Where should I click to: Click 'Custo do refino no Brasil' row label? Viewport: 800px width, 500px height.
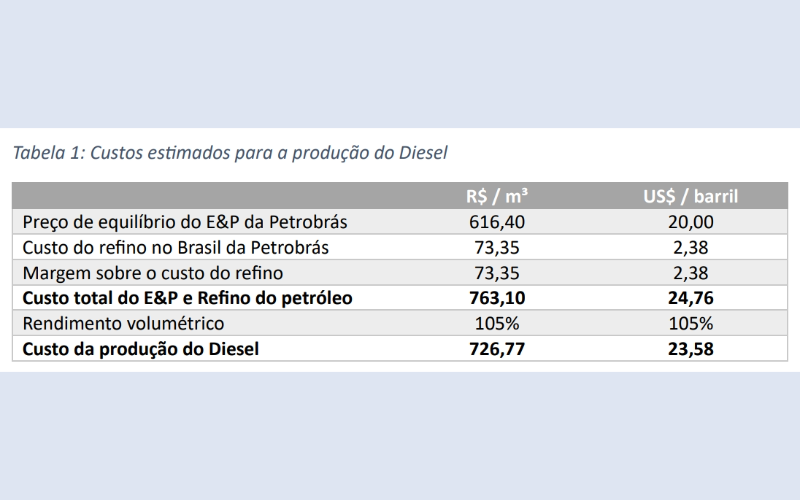(x=176, y=247)
